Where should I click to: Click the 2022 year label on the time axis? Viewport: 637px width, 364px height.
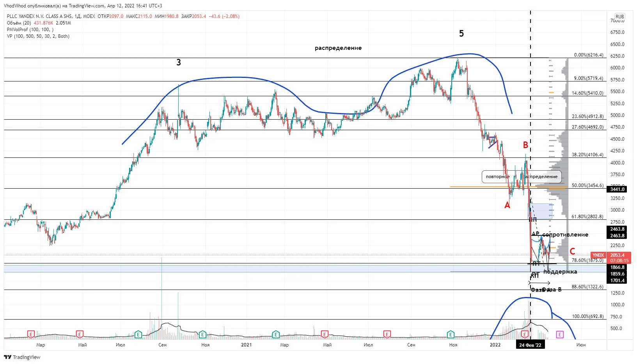pos(495,345)
